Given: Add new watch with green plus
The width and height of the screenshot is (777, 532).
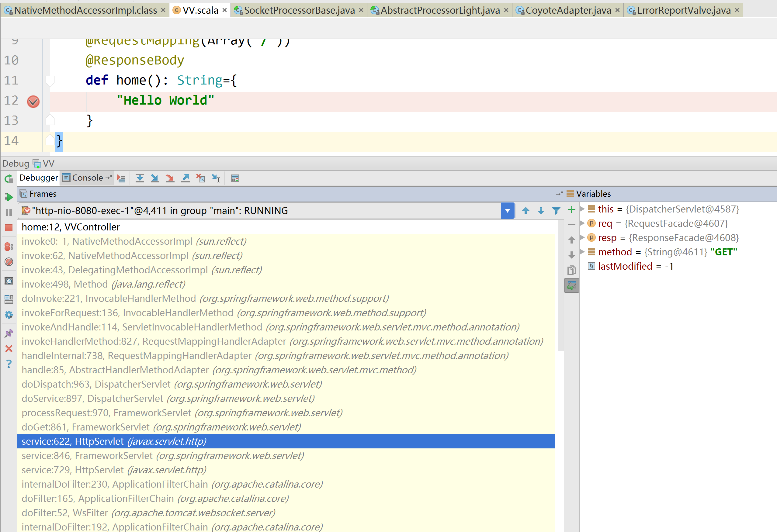Looking at the screenshot, I should pyautogui.click(x=572, y=209).
